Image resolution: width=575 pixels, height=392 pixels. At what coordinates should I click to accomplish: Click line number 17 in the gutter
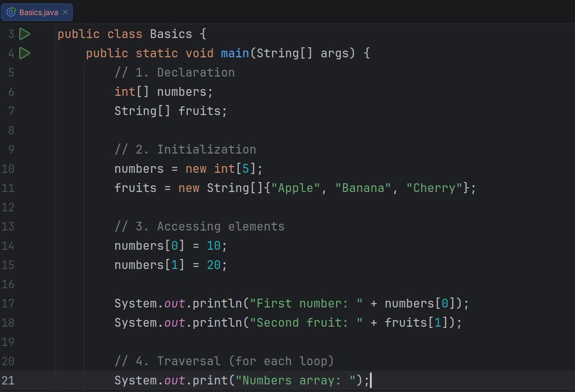[8, 303]
